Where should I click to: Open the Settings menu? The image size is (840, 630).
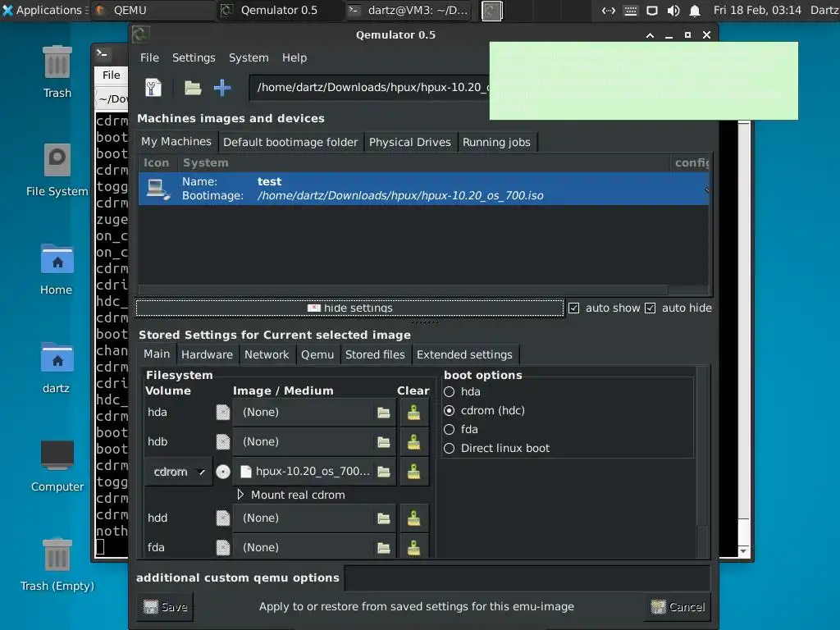[x=194, y=58]
